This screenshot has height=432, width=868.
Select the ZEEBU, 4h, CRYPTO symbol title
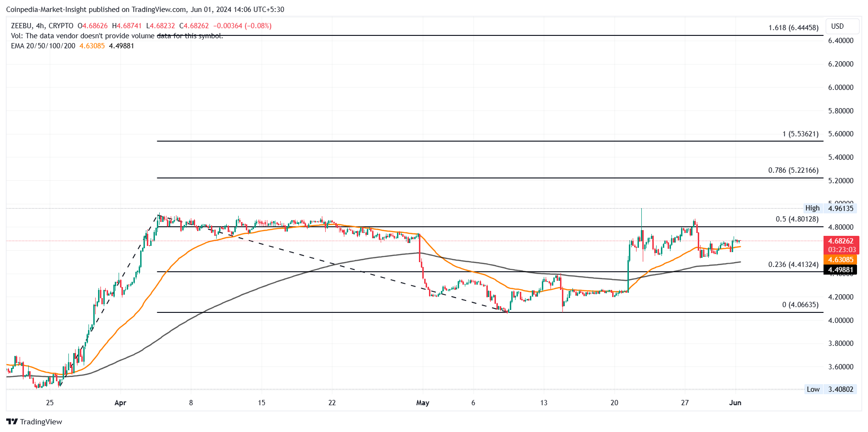[42, 26]
